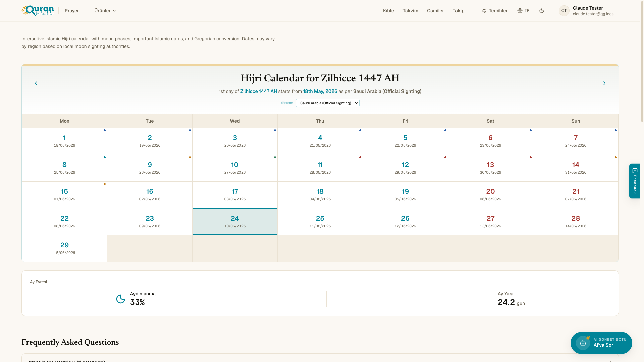The image size is (644, 362).
Task: Click the 18th May, 2026 date link
Action: point(320,91)
